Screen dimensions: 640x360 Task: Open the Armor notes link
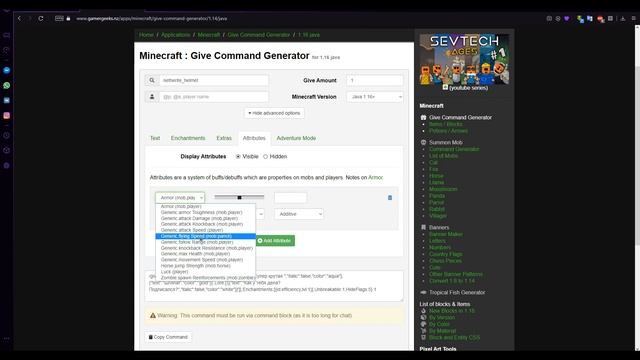(376, 178)
